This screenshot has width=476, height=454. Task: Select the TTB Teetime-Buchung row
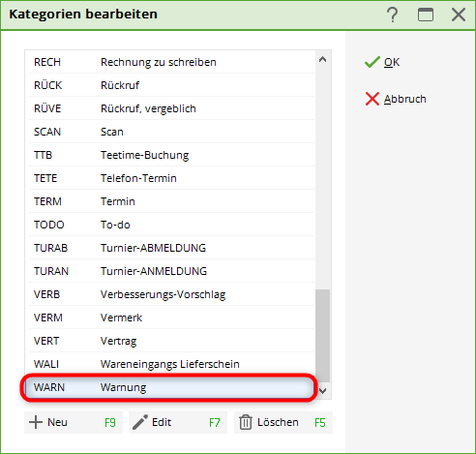(171, 155)
